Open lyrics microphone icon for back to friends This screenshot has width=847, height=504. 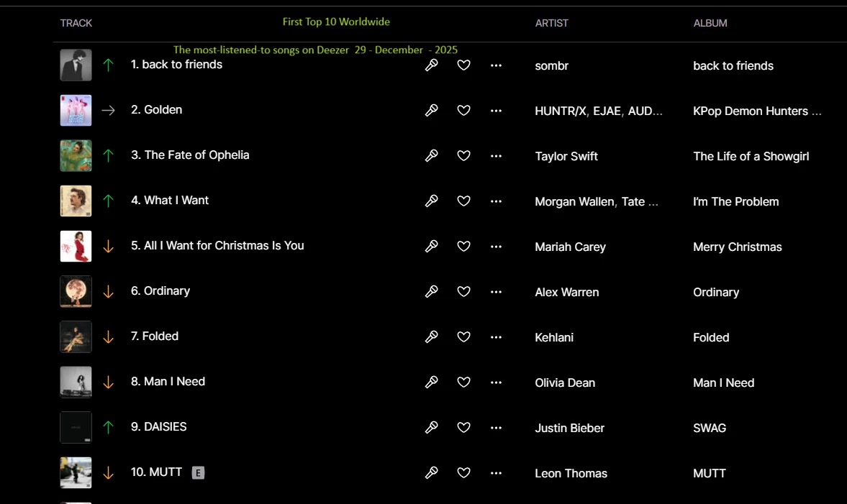432,65
